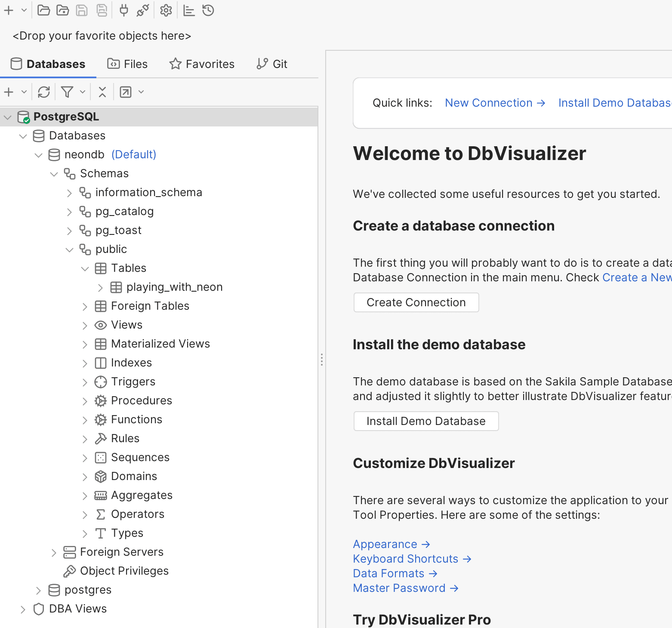Open a folder using the open folder icon
The image size is (672, 628).
tap(43, 10)
